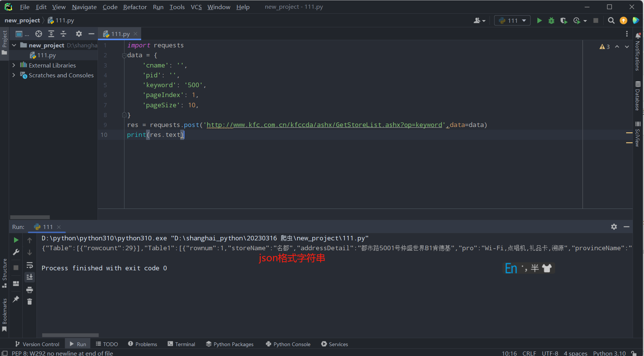
Task: Open the Services tool window
Action: click(334, 344)
